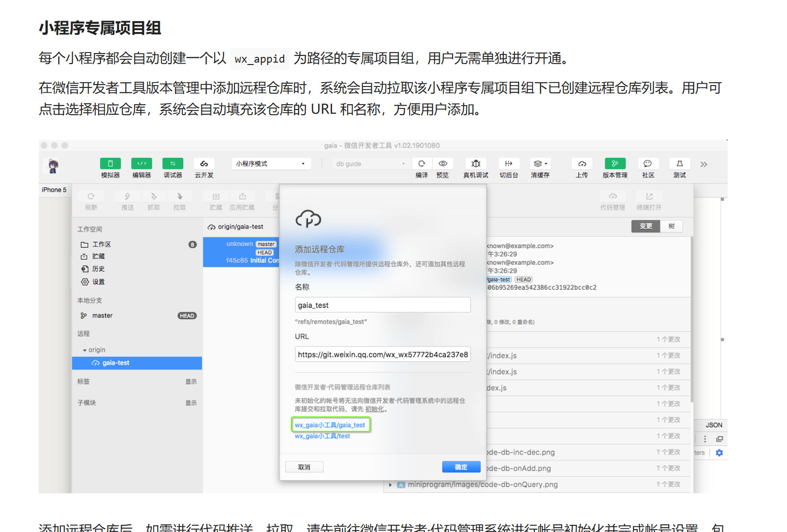This screenshot has height=532, width=787.
Task: Collapse the origin remote tree node
Action: coord(85,350)
